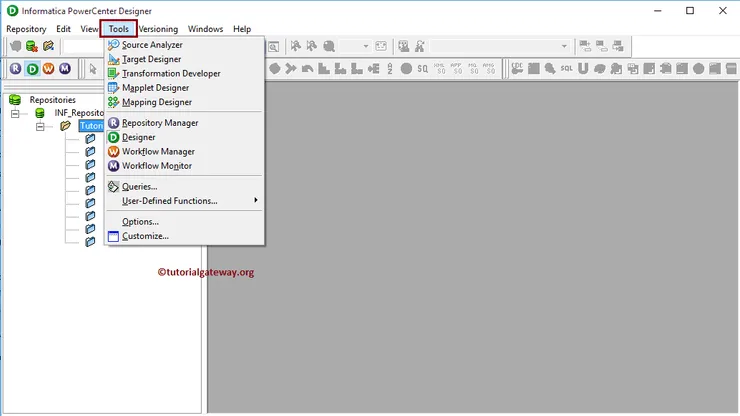Collapse the Tutorial folder tree node
This screenshot has width=740, height=416.
click(x=40, y=126)
